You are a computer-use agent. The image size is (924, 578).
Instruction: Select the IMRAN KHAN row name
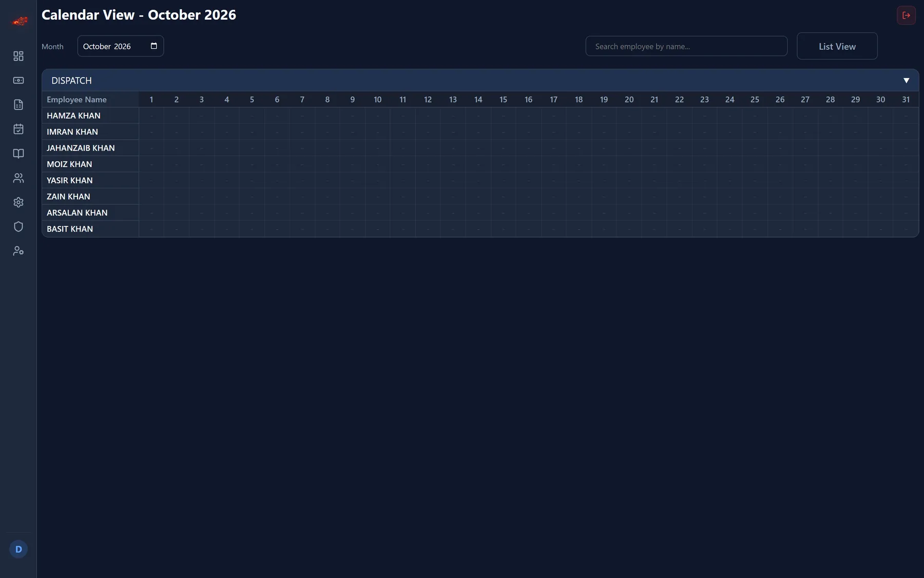click(x=72, y=132)
